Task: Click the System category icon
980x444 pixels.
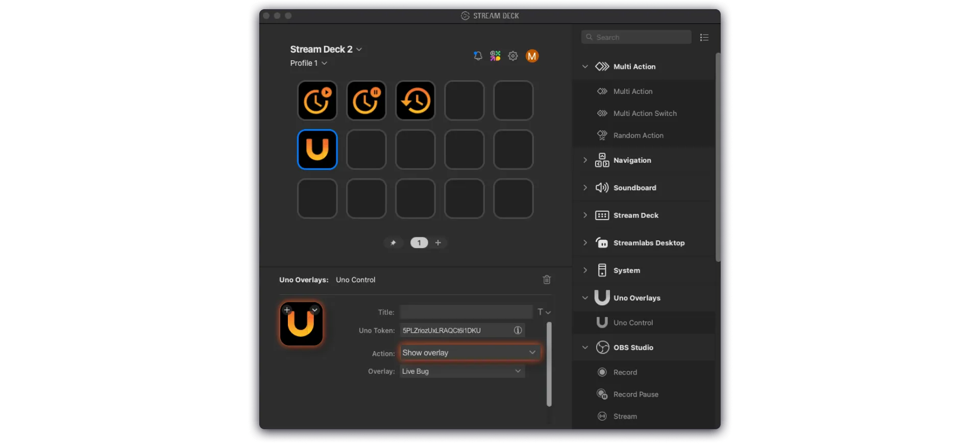Action: (602, 270)
